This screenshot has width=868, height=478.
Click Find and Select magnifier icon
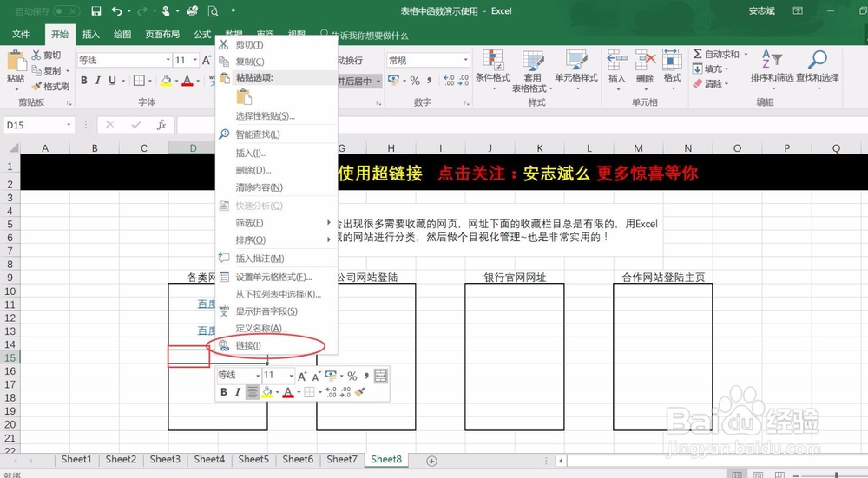[818, 59]
